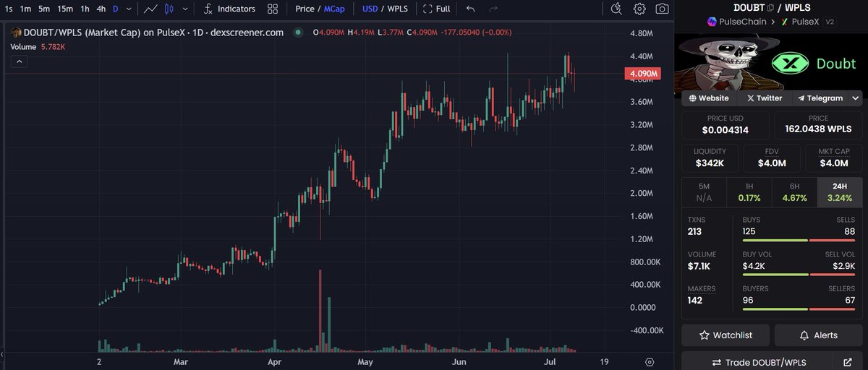Image resolution: width=868 pixels, height=370 pixels.
Task: Copy DOUBT token address icon
Action: click(770, 8)
